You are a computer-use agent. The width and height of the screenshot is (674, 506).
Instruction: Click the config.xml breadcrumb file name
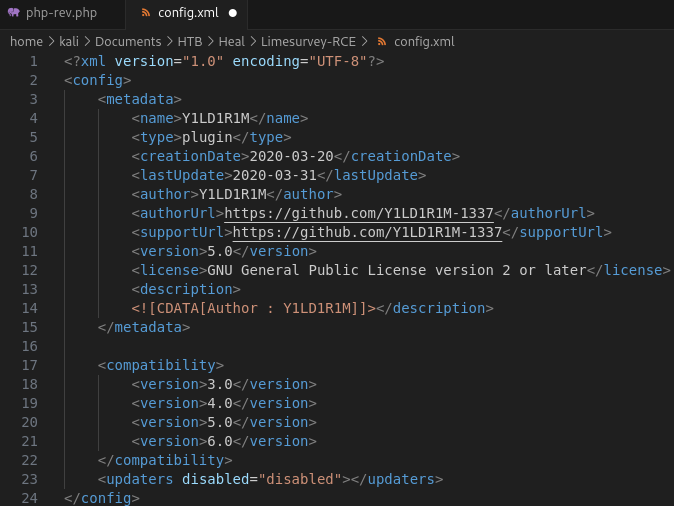[424, 41]
